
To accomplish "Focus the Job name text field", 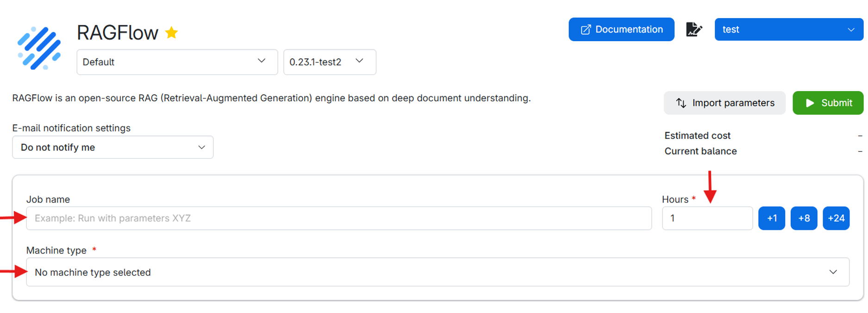I will pos(338,218).
